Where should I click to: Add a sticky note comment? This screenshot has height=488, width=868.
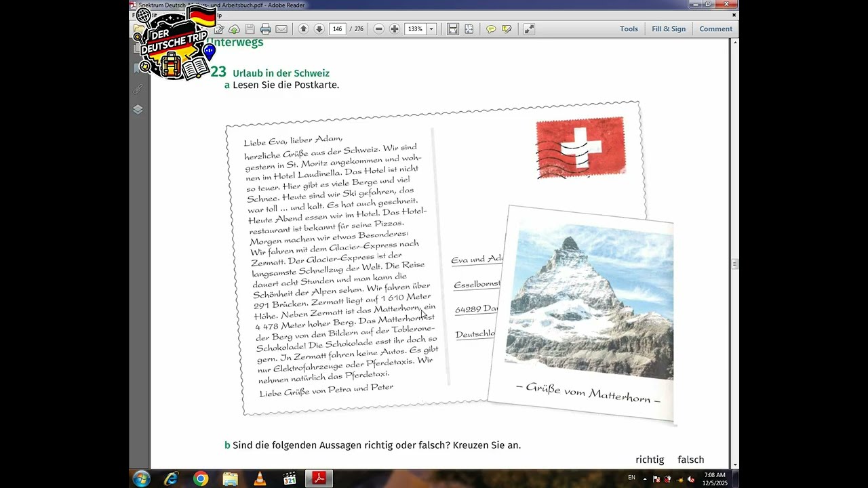click(x=491, y=29)
